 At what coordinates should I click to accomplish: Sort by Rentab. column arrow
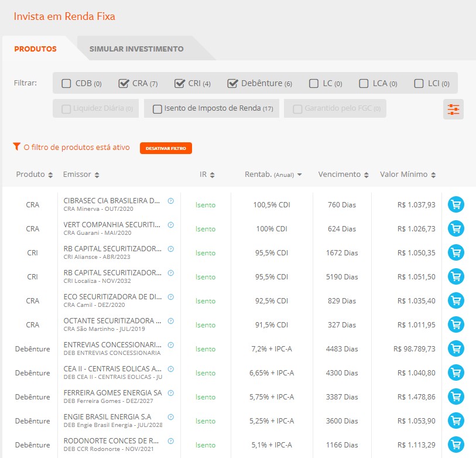click(x=299, y=175)
